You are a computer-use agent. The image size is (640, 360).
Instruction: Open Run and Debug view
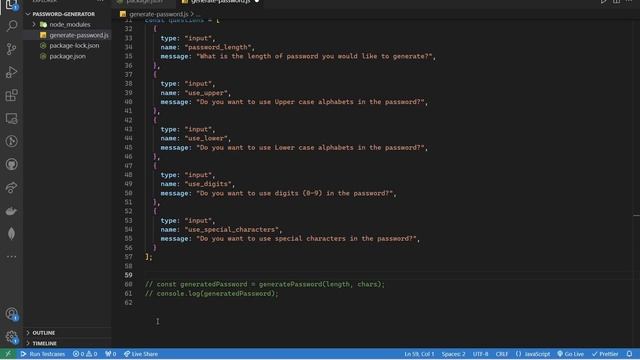(11, 72)
